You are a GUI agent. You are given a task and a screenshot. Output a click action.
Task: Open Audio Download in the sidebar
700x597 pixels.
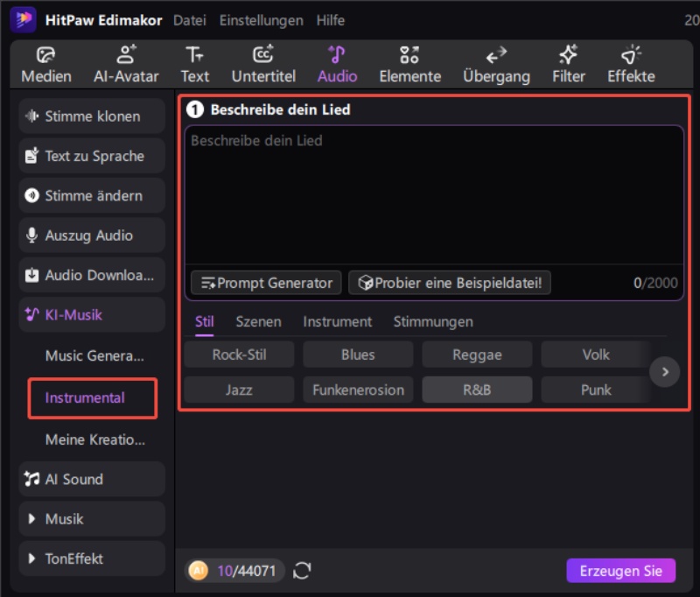tap(92, 275)
